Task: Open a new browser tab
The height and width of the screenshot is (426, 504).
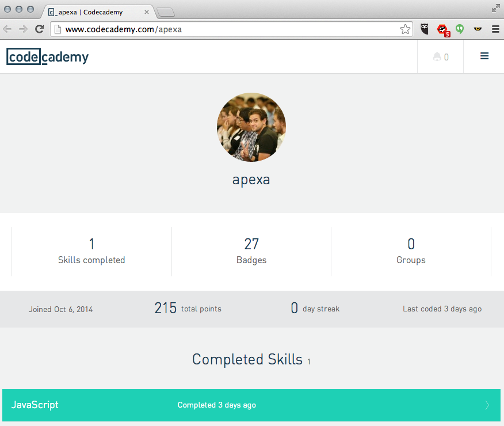Action: pos(166,13)
